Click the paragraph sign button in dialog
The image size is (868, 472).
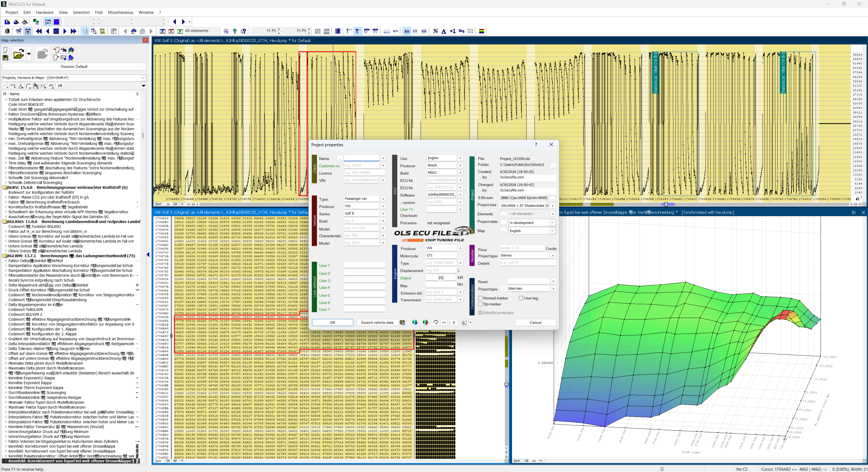[454, 322]
